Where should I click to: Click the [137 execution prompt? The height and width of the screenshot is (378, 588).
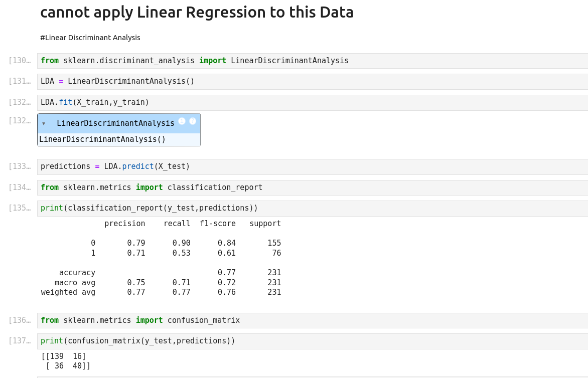pyautogui.click(x=20, y=341)
